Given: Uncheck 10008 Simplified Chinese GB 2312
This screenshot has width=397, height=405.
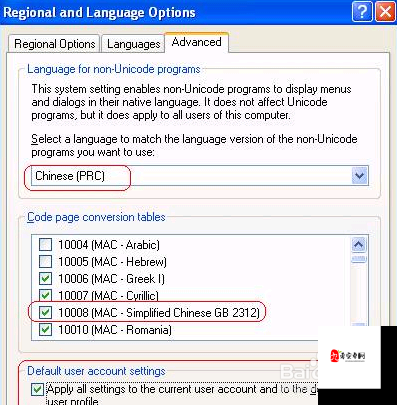Looking at the screenshot, I should [45, 313].
